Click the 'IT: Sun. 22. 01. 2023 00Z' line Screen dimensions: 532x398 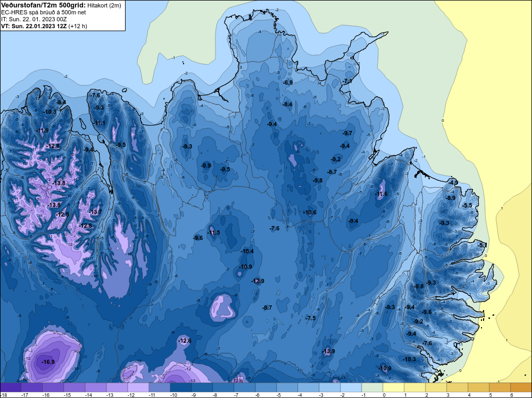[x=34, y=19]
